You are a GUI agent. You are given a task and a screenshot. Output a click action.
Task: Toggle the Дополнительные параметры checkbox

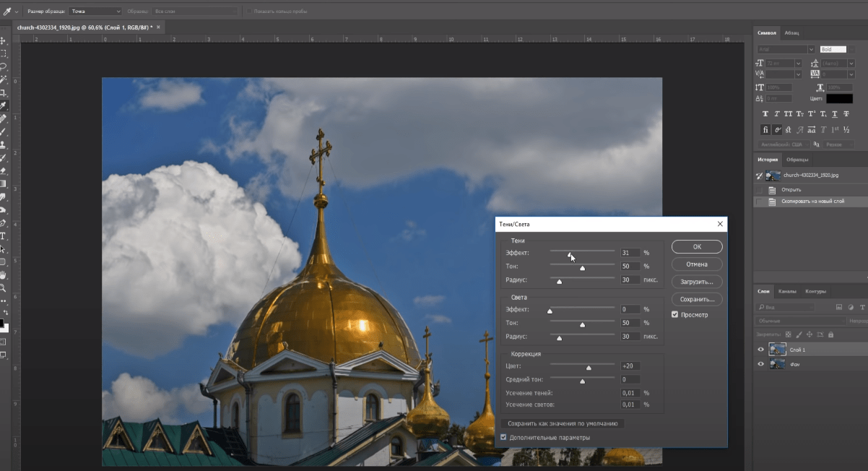pos(503,438)
